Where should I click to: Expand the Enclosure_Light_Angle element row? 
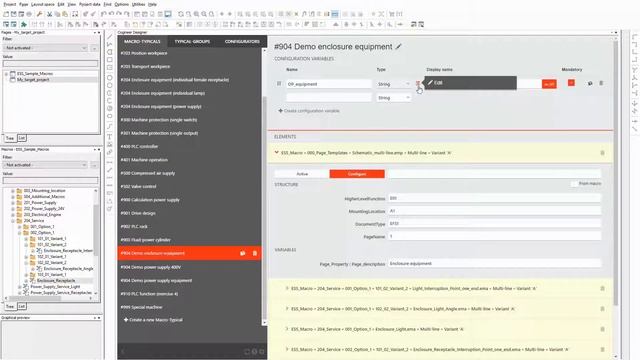(x=287, y=309)
